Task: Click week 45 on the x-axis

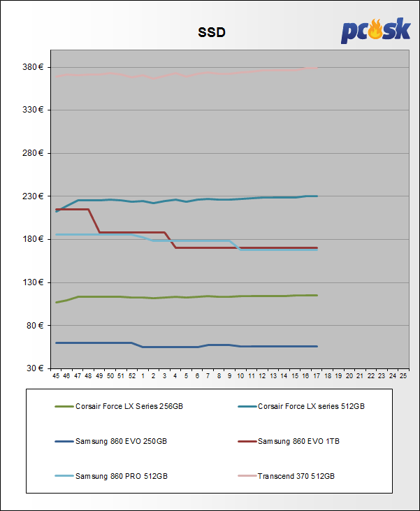Action: 56,376
